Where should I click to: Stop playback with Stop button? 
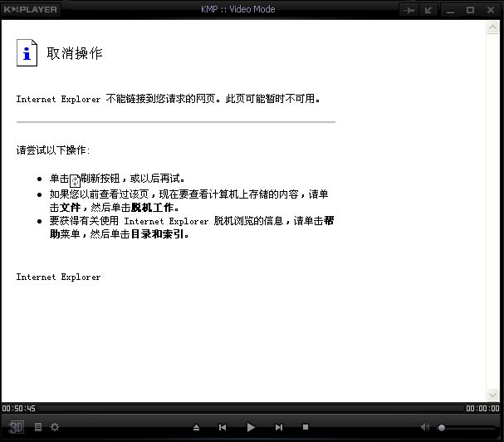point(306,427)
